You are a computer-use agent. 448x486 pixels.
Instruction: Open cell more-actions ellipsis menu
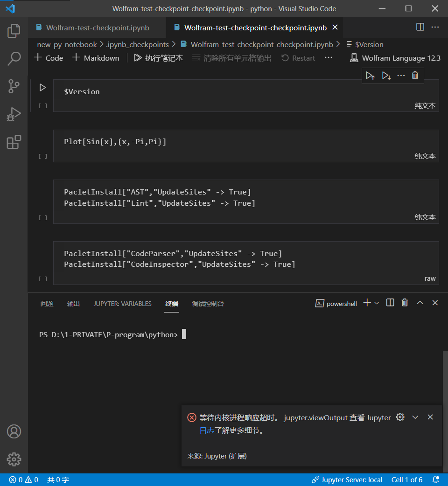tap(400, 75)
